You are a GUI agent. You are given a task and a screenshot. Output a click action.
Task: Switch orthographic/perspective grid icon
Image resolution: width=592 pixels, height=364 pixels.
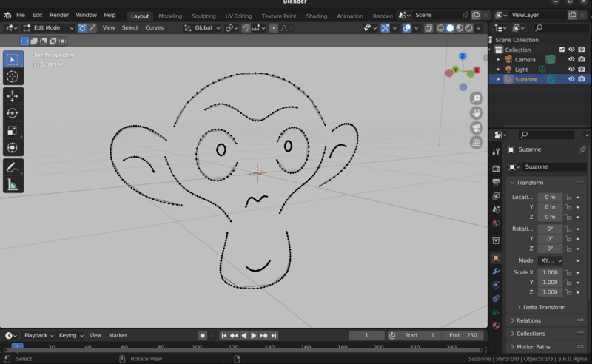tap(477, 143)
